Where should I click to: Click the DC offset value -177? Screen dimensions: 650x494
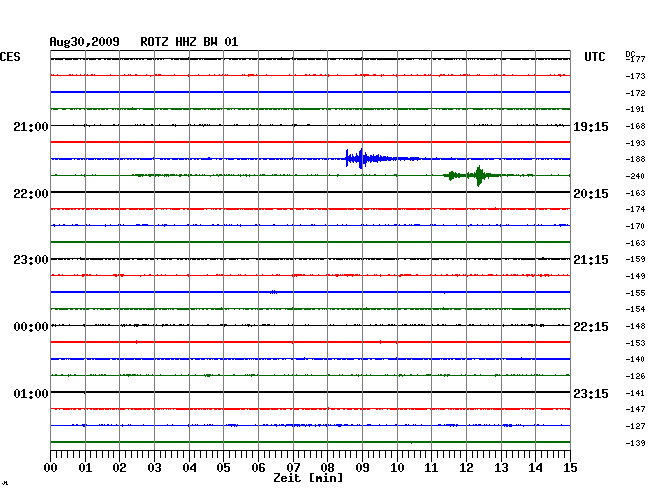point(635,59)
